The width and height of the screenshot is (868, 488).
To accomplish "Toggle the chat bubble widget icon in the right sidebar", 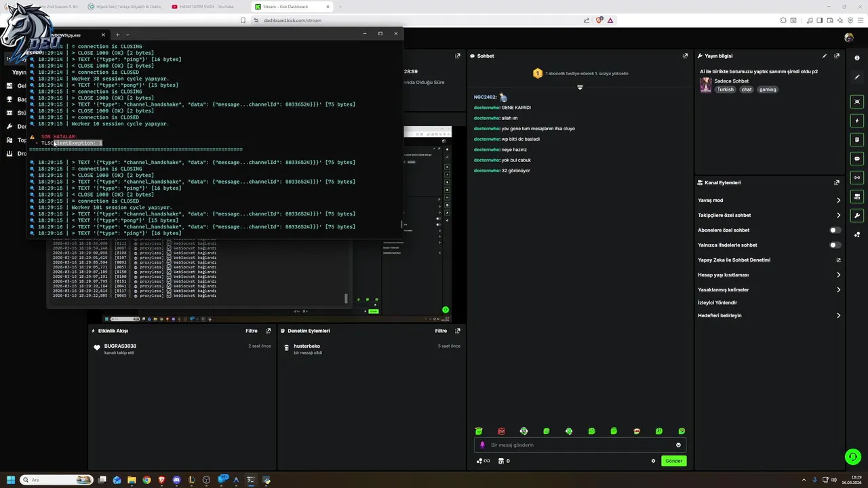I will [857, 159].
